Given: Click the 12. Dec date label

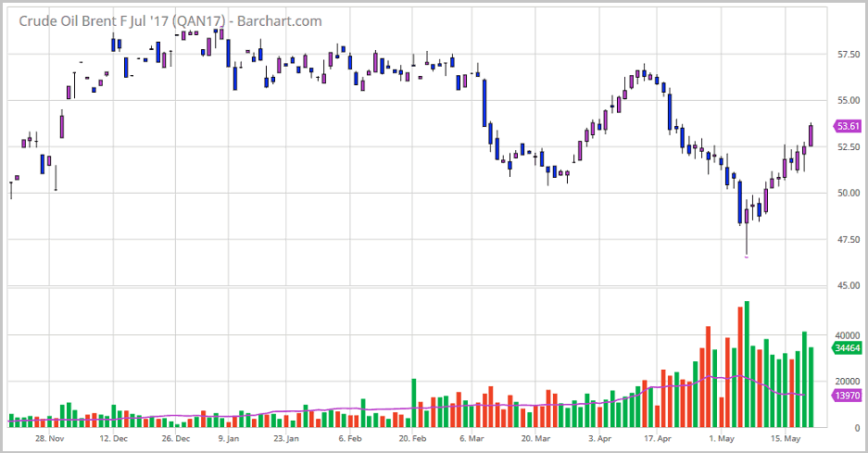Looking at the screenshot, I should click(114, 438).
